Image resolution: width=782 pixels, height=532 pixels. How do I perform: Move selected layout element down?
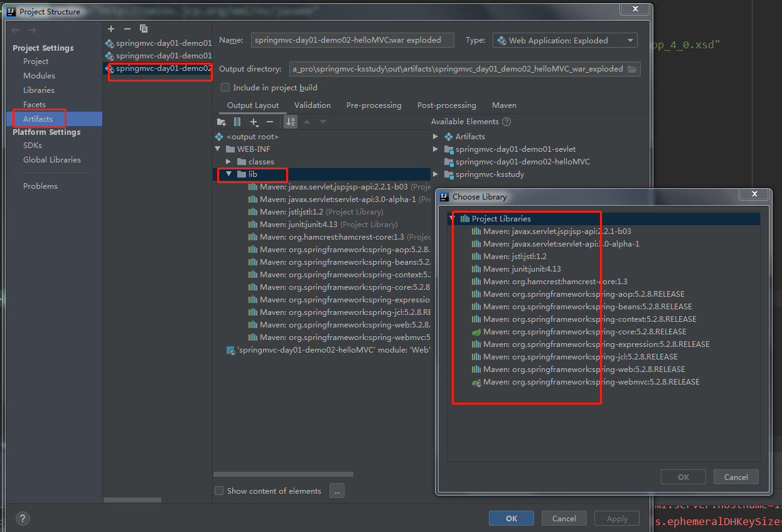[x=323, y=122]
